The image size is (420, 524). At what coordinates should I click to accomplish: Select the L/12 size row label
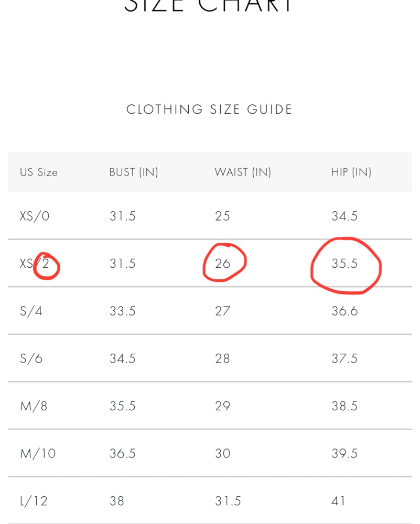tap(34, 501)
